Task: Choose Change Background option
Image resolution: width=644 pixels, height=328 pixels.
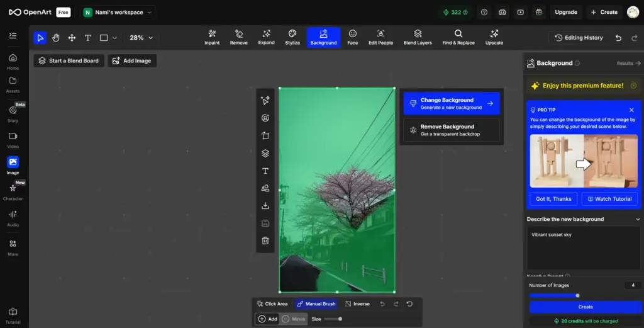Action: 451,103
